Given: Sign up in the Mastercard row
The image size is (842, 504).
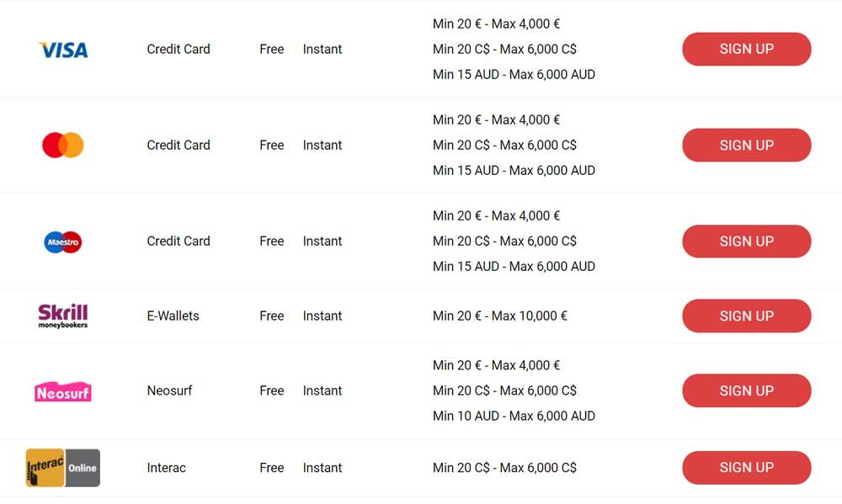Looking at the screenshot, I should point(746,145).
